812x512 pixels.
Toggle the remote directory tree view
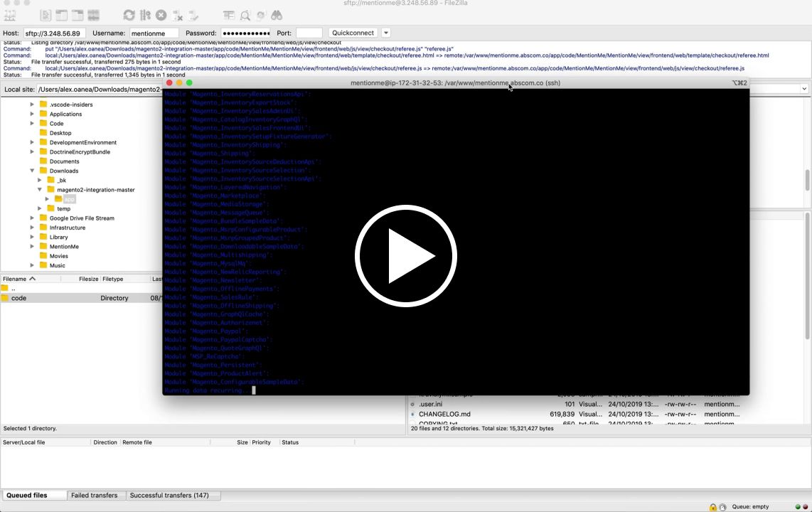pos(76,15)
